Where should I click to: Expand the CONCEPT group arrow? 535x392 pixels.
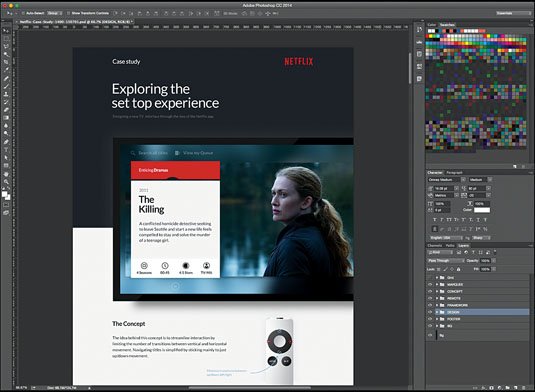437,291
